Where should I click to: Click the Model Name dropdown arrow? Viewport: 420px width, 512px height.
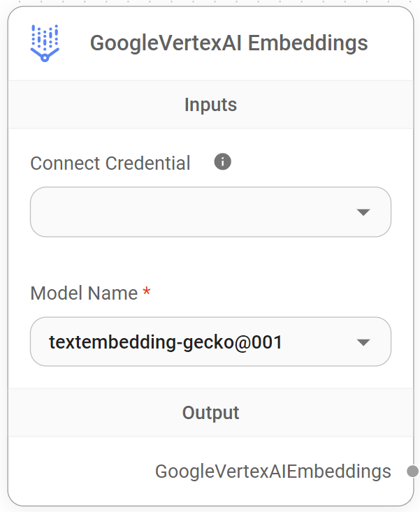click(x=363, y=342)
